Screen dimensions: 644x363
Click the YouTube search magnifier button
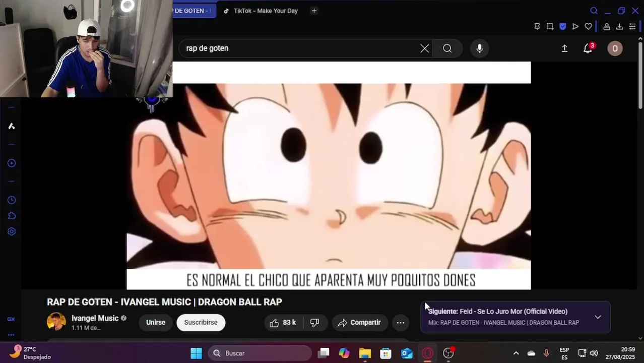447,48
